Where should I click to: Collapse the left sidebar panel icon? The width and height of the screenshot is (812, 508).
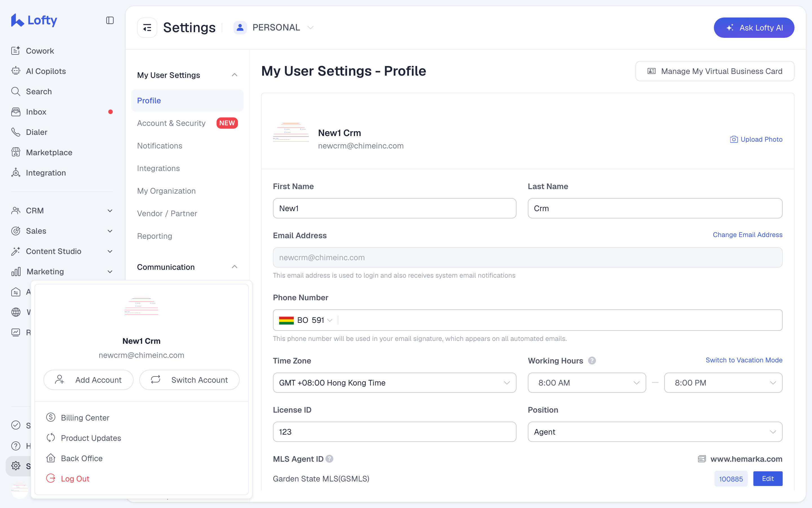(110, 20)
